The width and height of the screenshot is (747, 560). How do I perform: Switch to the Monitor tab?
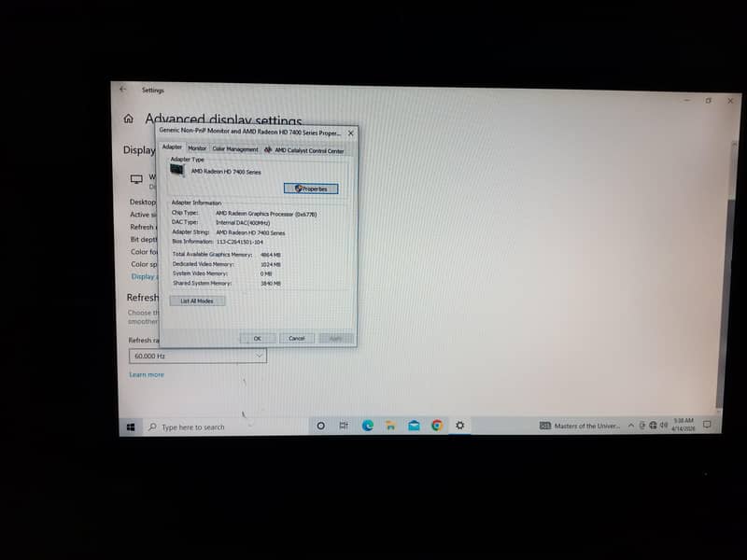tap(197, 148)
